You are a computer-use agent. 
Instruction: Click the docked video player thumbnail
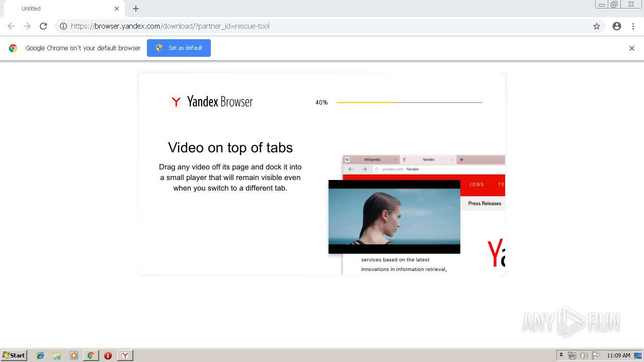[394, 217]
